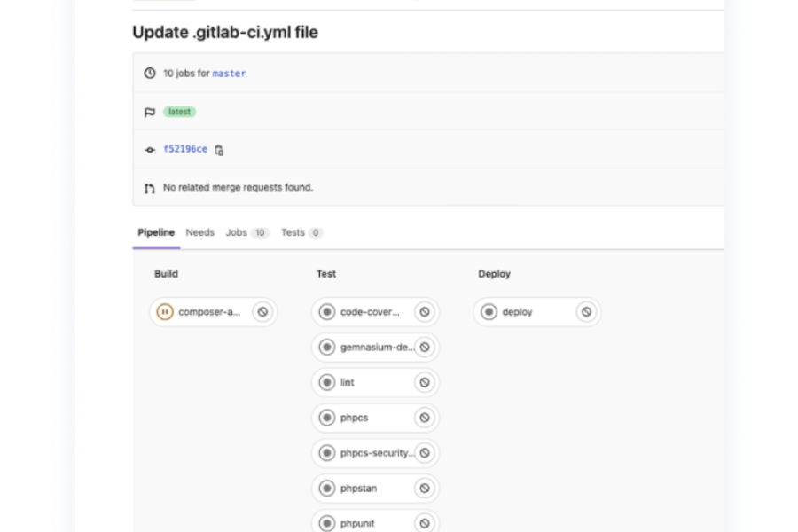The width and height of the screenshot is (798, 532).
Task: Open the phpunit job
Action: point(357,523)
